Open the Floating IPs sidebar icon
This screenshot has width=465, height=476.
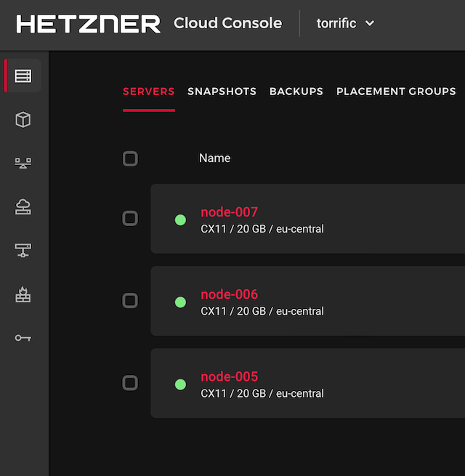point(23,207)
